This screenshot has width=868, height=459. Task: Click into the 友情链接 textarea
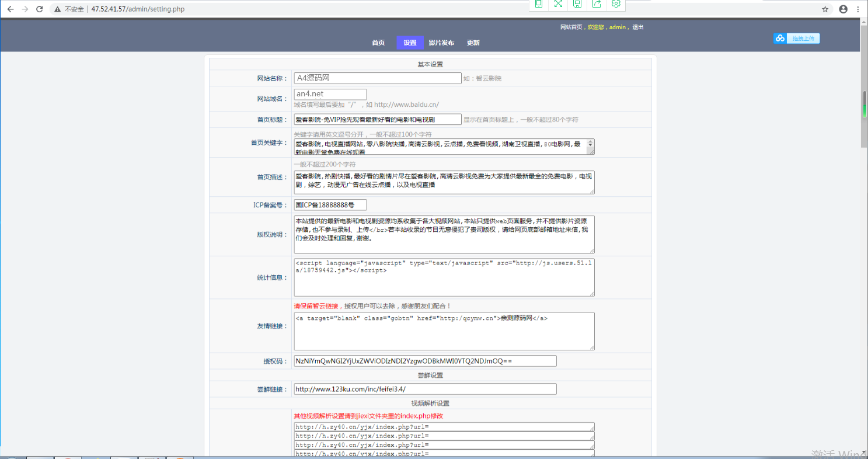444,331
